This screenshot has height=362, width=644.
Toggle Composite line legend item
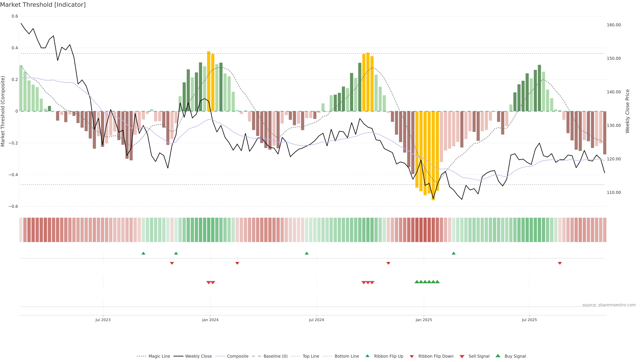pyautogui.click(x=237, y=356)
